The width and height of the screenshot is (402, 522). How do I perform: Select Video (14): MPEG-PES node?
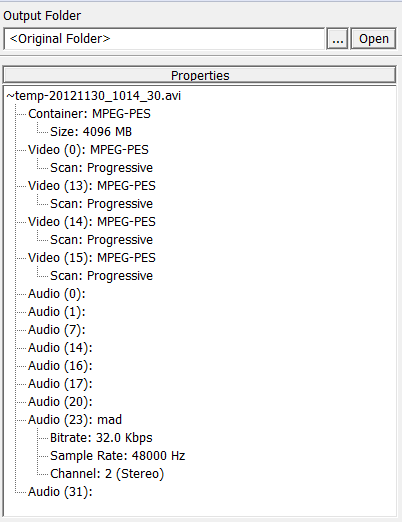92,222
